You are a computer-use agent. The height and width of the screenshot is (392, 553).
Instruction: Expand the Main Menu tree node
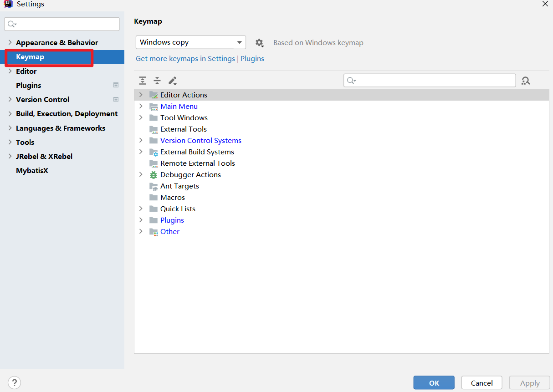141,106
